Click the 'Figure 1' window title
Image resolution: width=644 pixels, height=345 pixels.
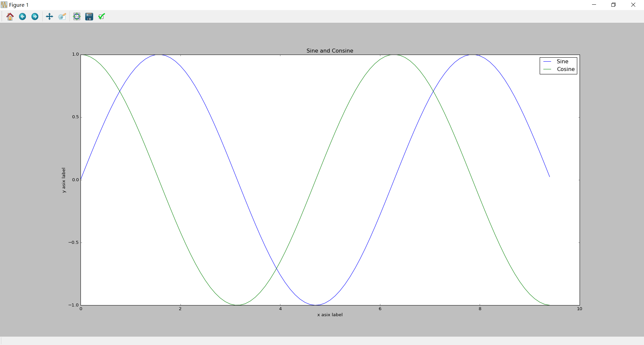19,5
